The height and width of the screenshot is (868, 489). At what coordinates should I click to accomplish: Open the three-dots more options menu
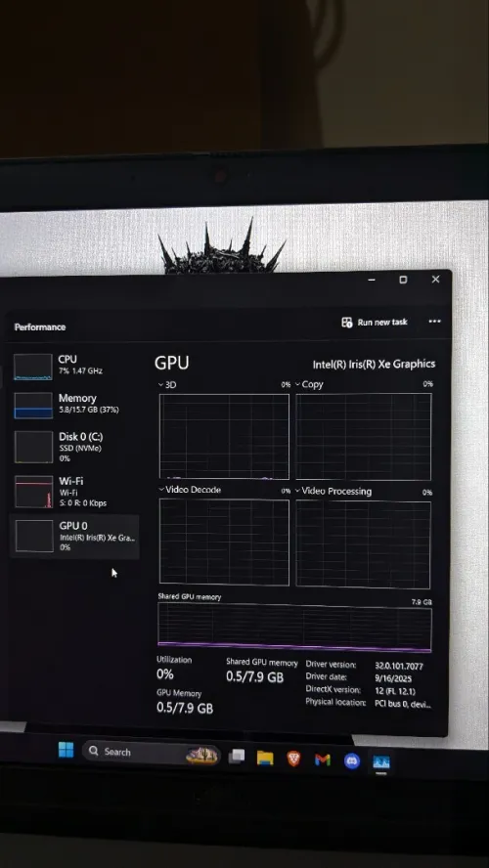pos(435,322)
